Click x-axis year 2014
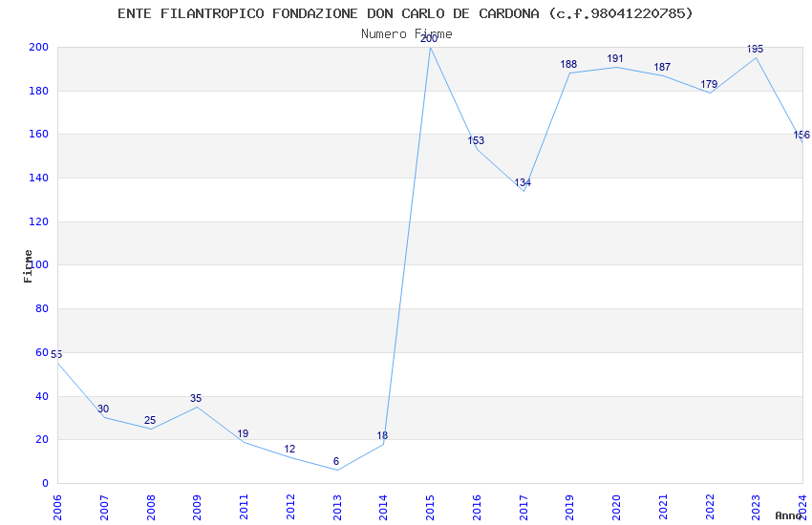This screenshot has height=525, width=812. (x=383, y=507)
